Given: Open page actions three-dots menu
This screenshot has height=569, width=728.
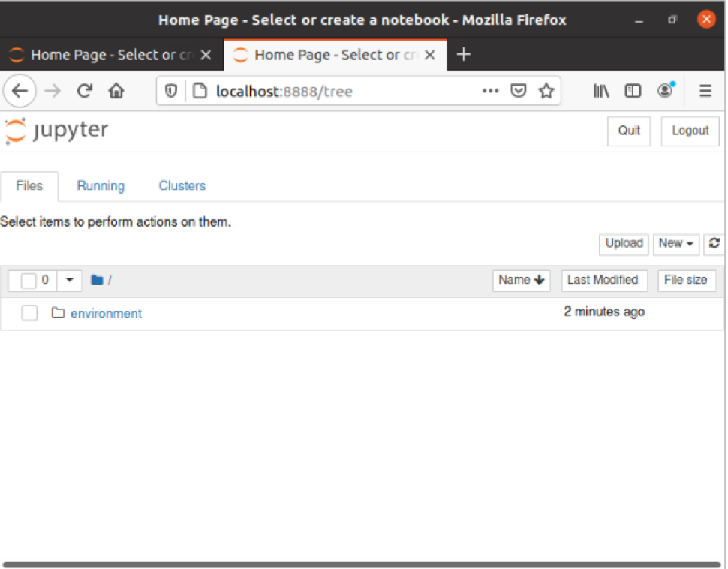Looking at the screenshot, I should (490, 91).
